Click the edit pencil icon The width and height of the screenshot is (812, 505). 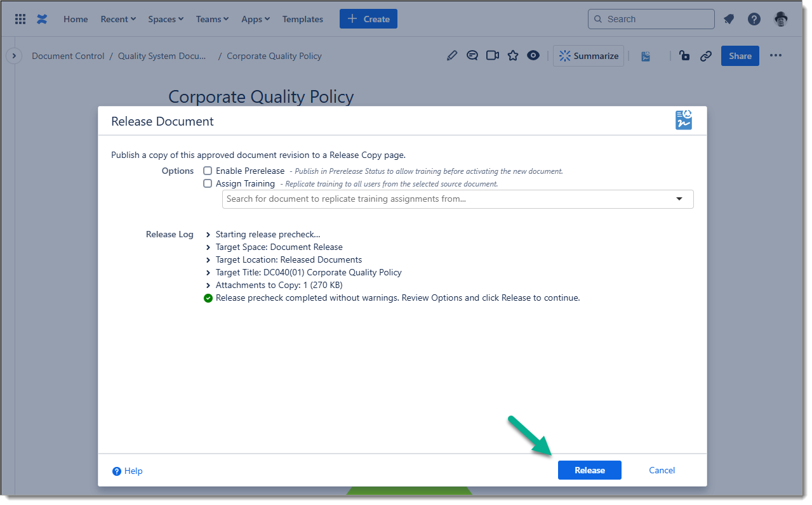pyautogui.click(x=451, y=56)
